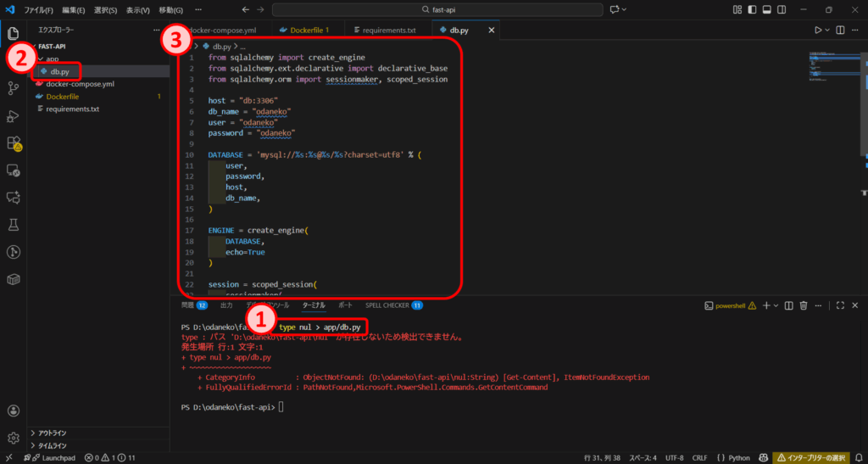Collapse the app folder in explorer

tap(53, 59)
